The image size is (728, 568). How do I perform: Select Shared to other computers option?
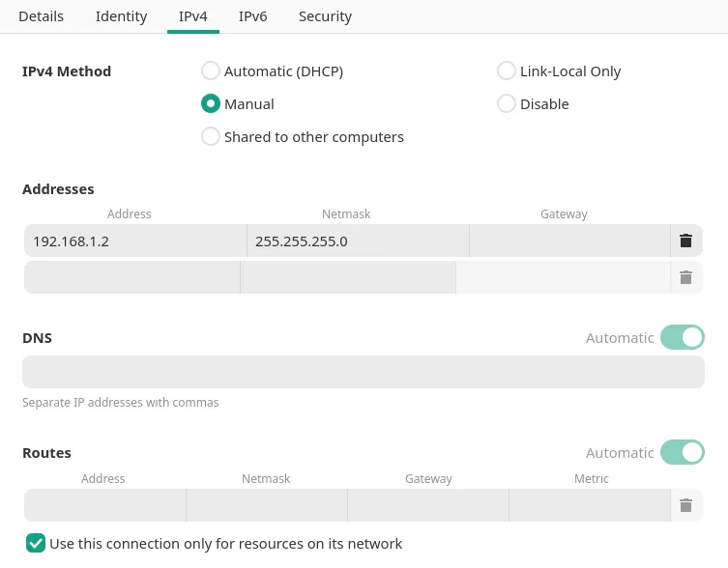click(x=211, y=136)
